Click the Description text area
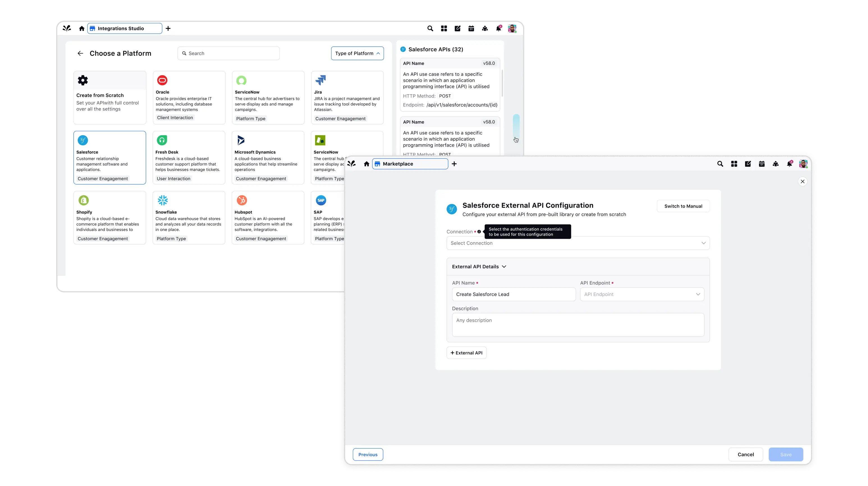Screen dimensions: 868x486 pos(578,325)
